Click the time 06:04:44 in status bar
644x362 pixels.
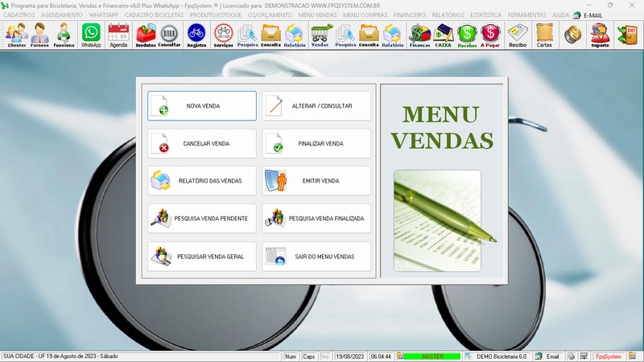click(x=381, y=356)
